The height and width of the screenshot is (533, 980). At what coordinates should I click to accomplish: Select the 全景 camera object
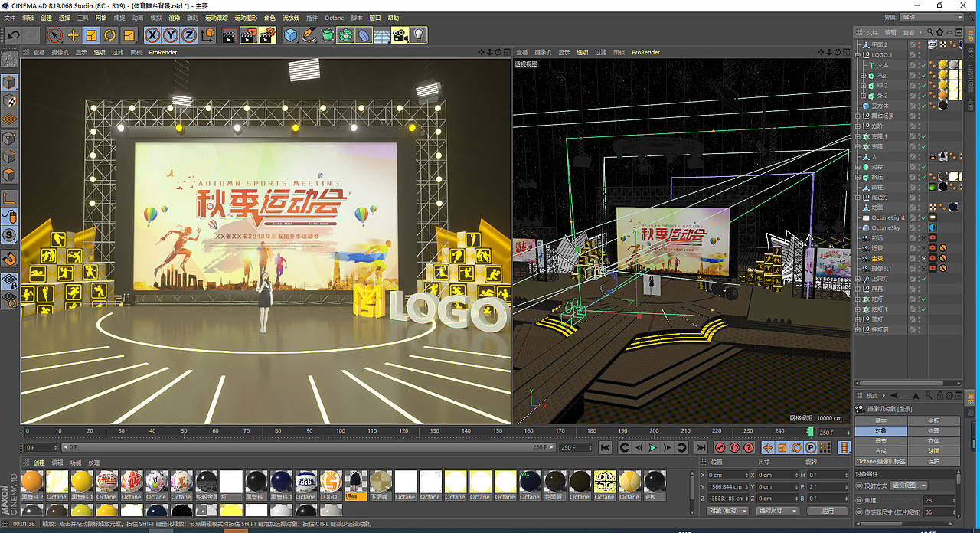(x=877, y=258)
